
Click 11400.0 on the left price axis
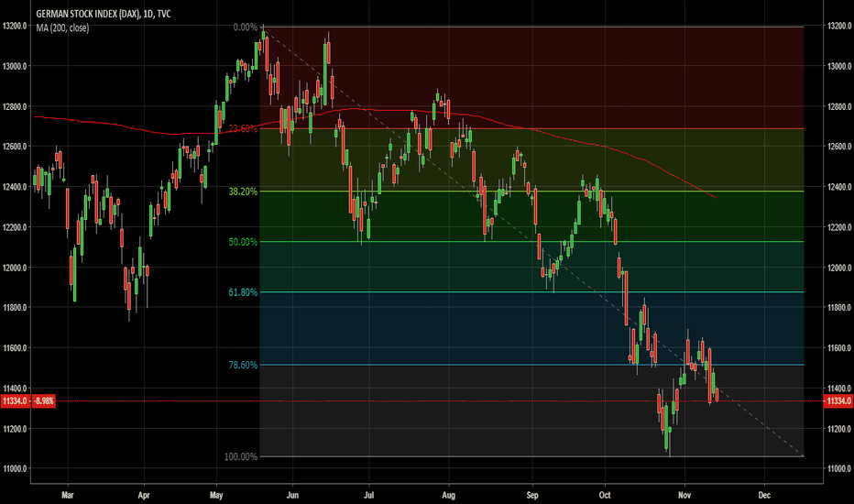click(x=15, y=389)
